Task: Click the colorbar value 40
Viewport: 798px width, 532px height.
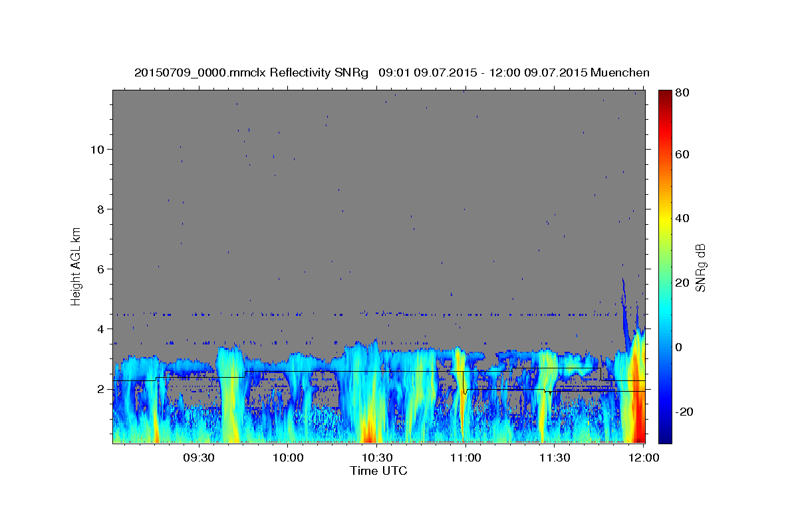Action: [682, 218]
